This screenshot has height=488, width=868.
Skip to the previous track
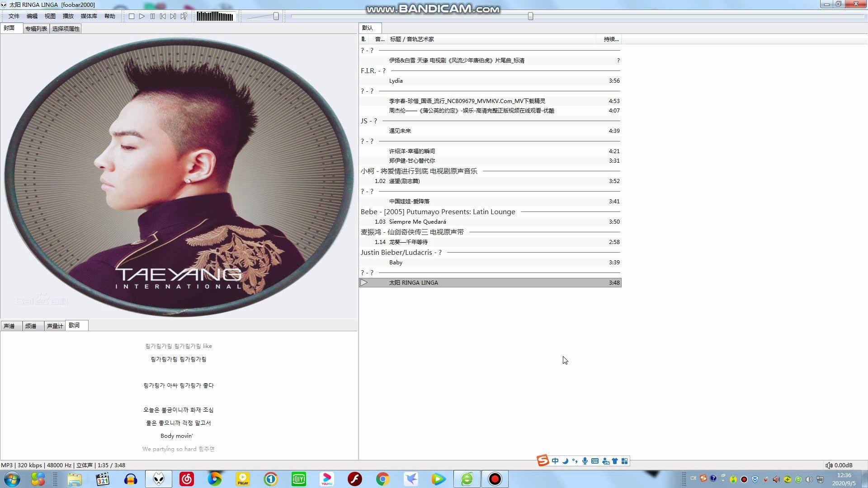pyautogui.click(x=163, y=16)
